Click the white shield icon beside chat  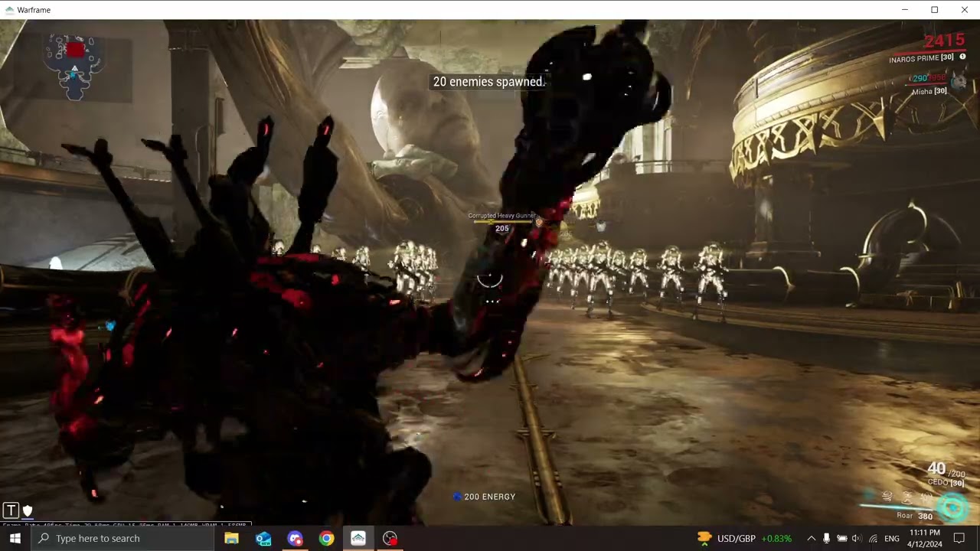coord(28,510)
